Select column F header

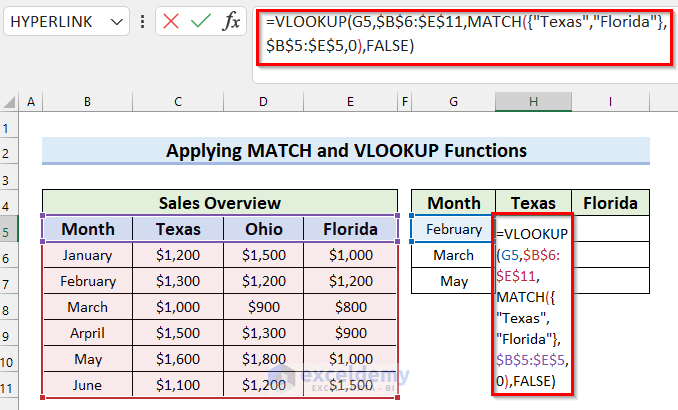(405, 102)
